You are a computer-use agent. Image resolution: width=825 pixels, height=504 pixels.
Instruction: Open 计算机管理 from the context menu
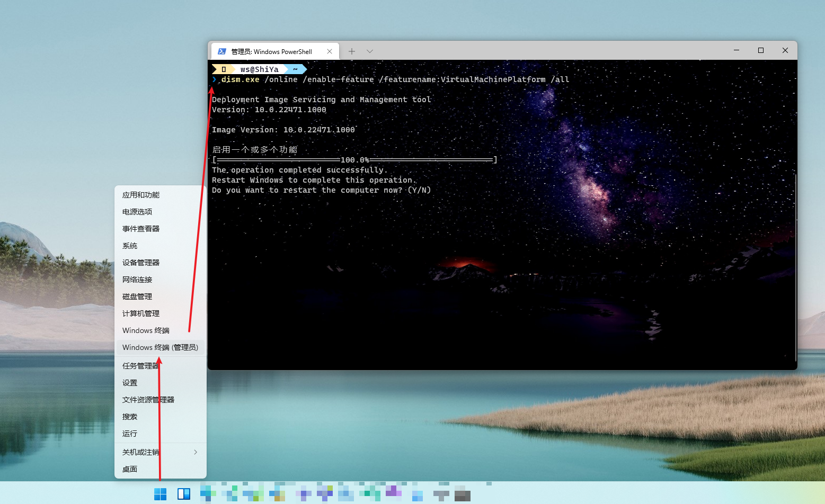tap(161, 313)
